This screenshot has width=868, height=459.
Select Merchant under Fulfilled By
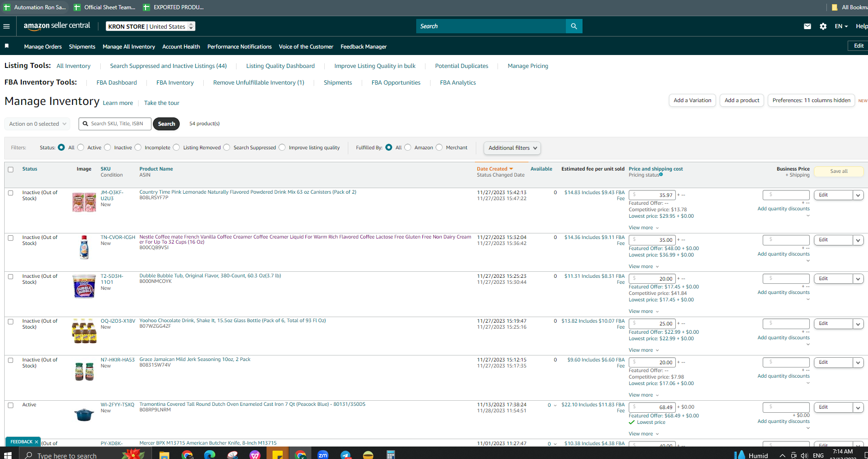[x=439, y=147]
